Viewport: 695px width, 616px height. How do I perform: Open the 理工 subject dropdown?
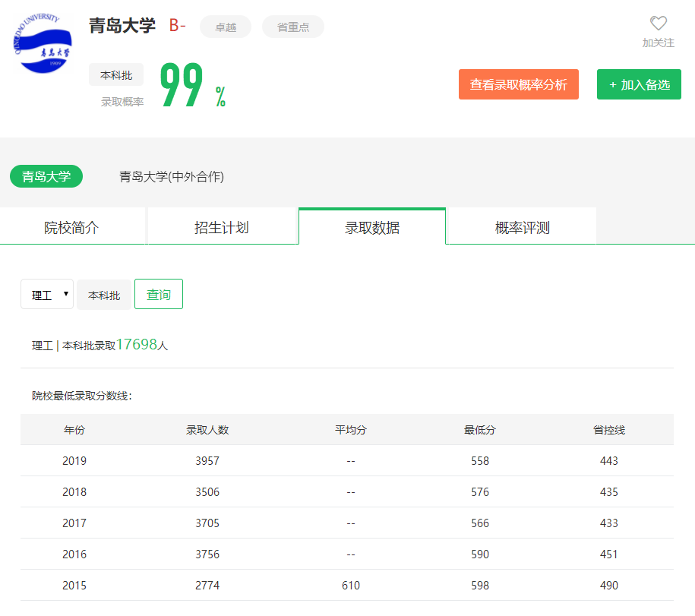tap(47, 294)
